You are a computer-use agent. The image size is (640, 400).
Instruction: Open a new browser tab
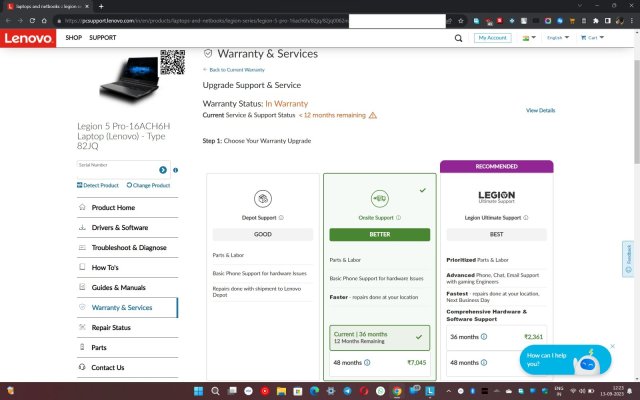point(101,6)
